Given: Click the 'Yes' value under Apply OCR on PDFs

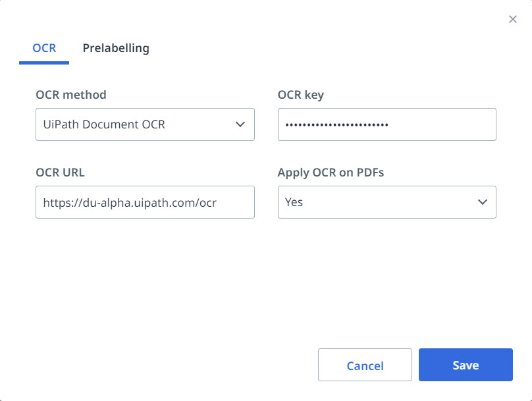Looking at the screenshot, I should 295,202.
